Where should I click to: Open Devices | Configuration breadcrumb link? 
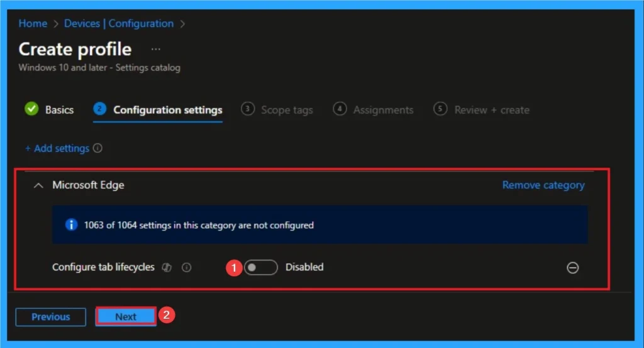[119, 23]
